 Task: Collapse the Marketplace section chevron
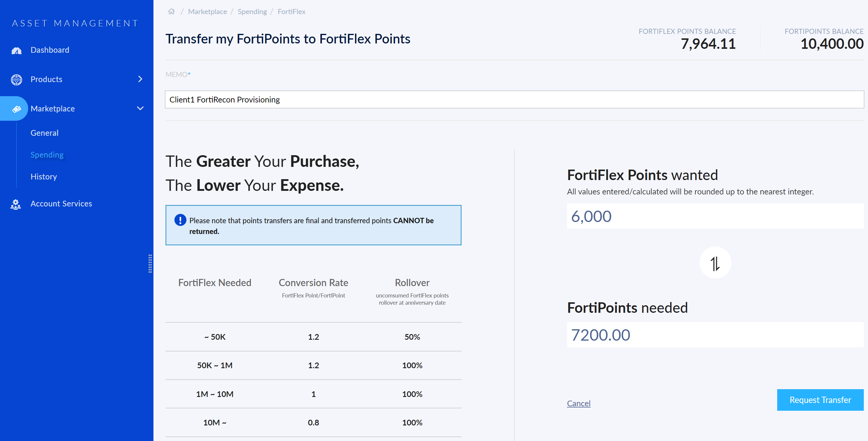click(140, 108)
